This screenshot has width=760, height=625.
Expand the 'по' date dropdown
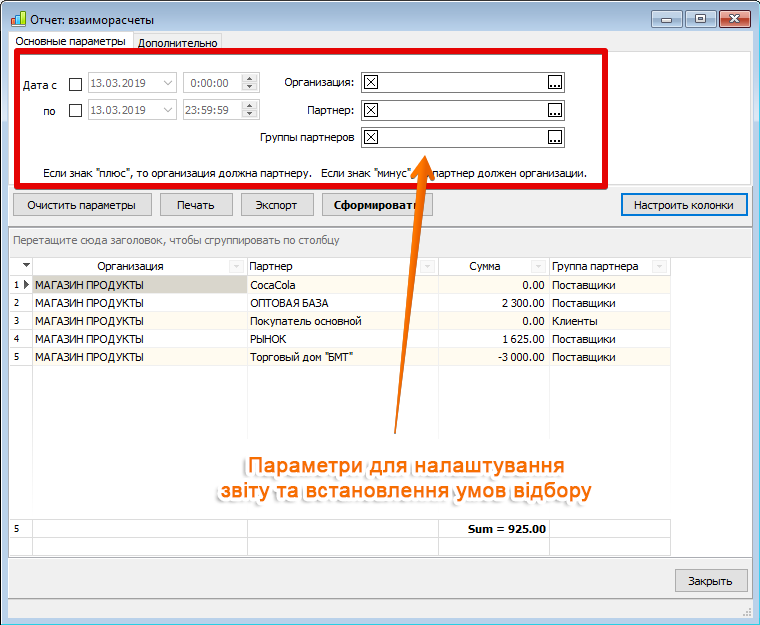(x=168, y=110)
